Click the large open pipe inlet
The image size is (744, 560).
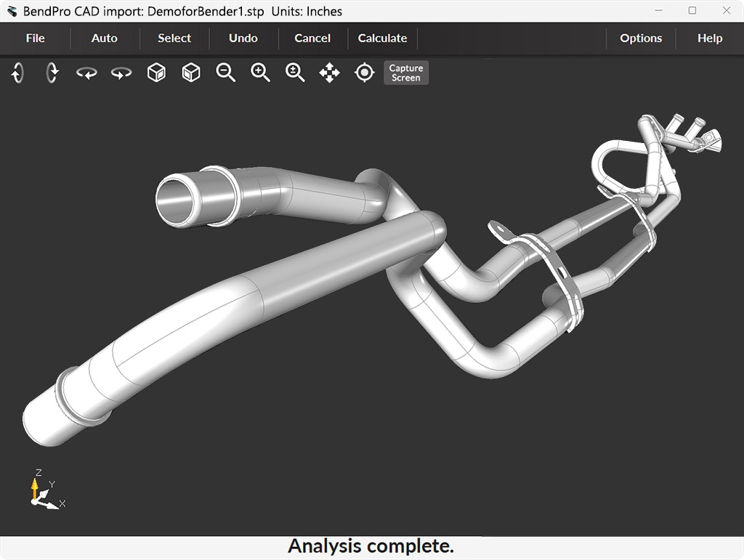[x=176, y=199]
